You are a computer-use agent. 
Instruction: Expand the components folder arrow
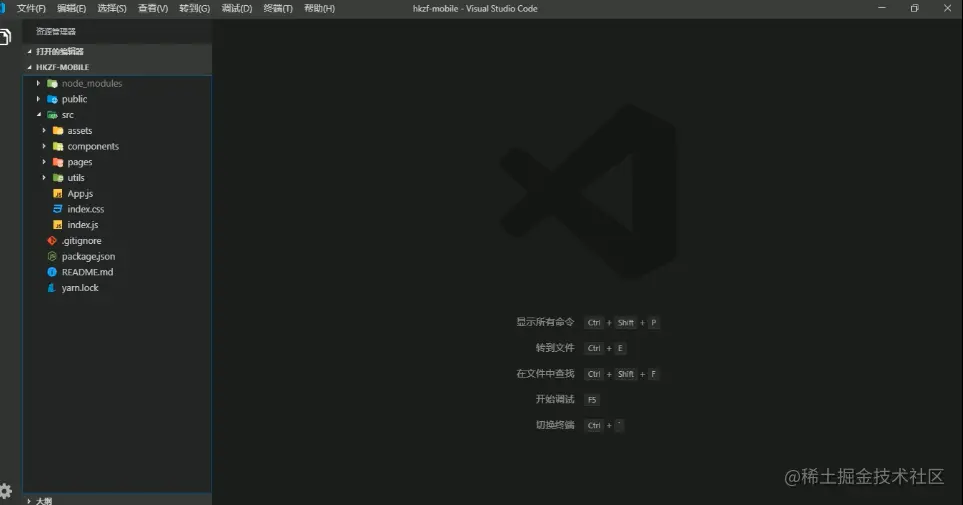tap(44, 146)
